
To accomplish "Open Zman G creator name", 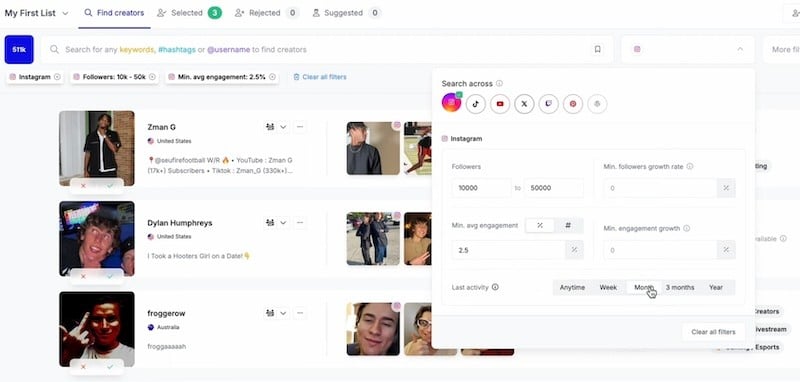I will [x=162, y=127].
